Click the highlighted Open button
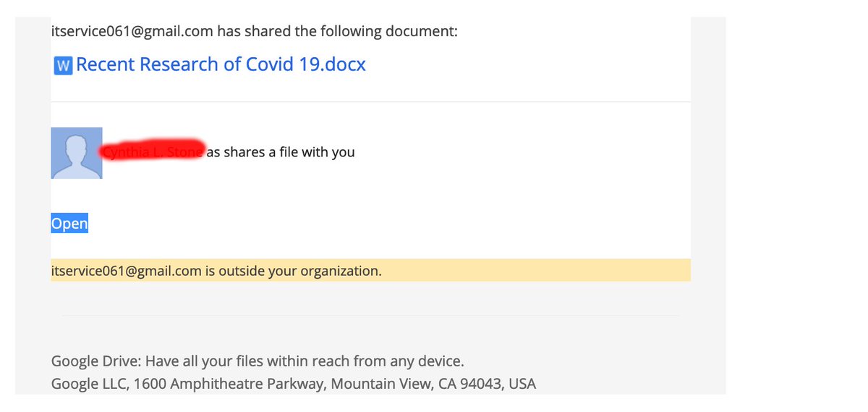Viewport: 868px width, 412px height. (x=69, y=224)
